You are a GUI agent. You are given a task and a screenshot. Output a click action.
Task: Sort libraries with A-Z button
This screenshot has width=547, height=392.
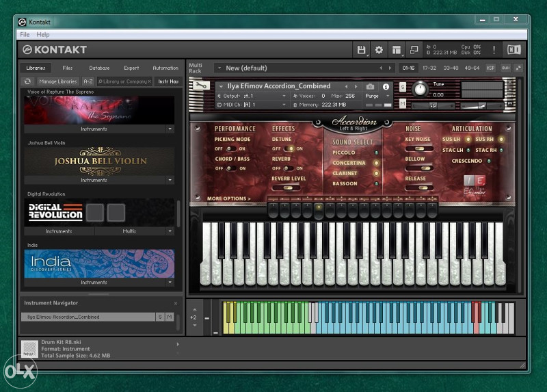tap(88, 81)
